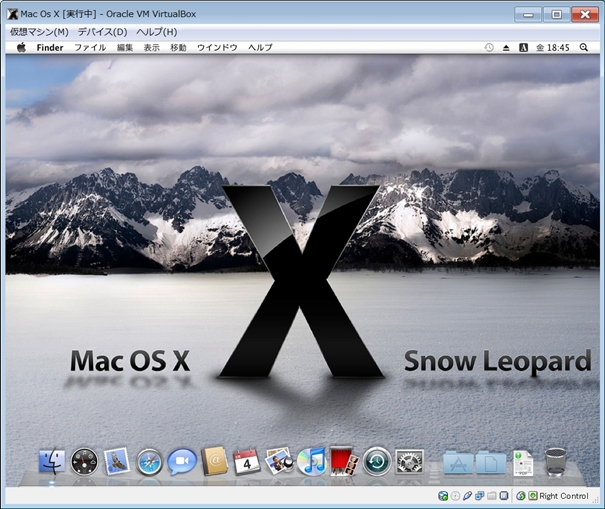The width and height of the screenshot is (605, 509).
Task: Open the Finder ヘルプ menu
Action: click(260, 47)
